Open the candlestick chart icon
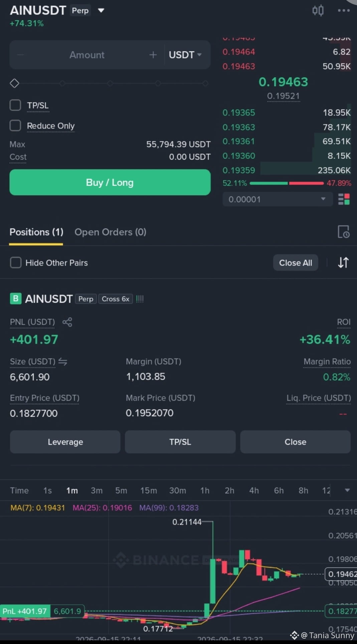357x644 pixels. [x=318, y=10]
